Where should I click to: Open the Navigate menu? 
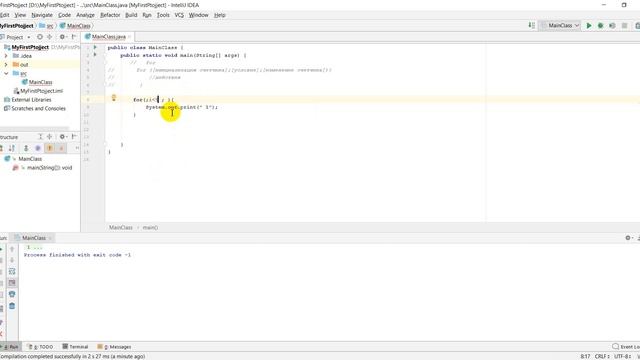(42, 15)
